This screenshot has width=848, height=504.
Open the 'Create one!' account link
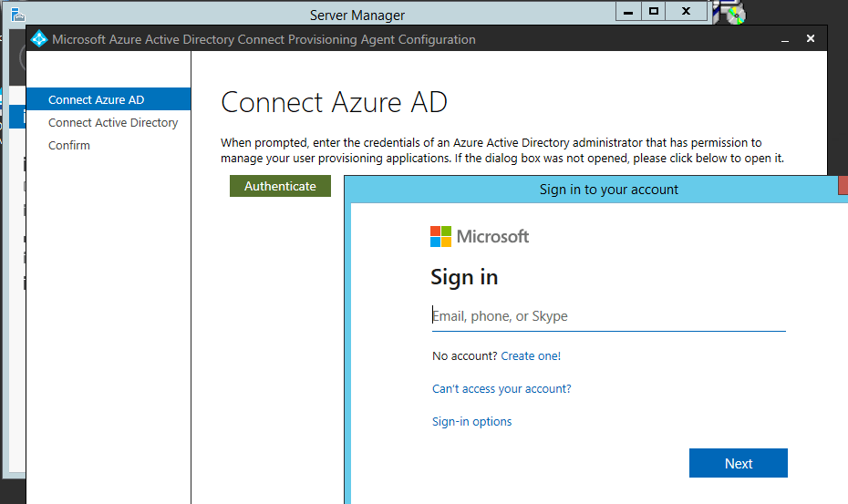[x=531, y=356]
